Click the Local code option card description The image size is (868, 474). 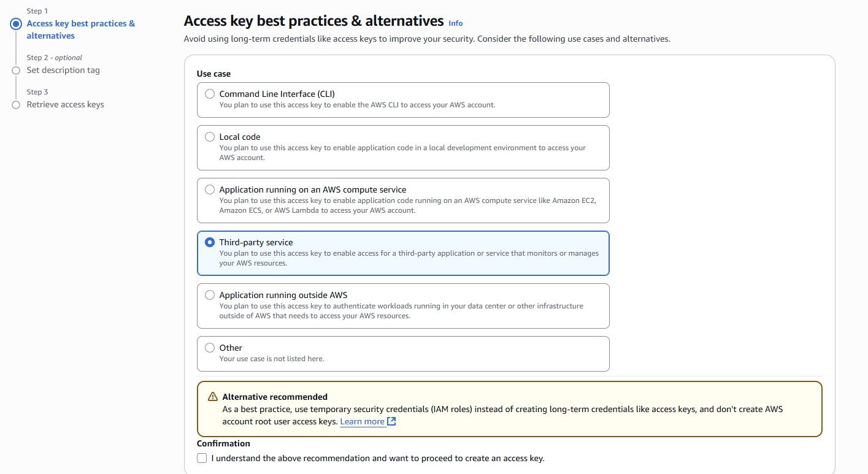[402, 153]
